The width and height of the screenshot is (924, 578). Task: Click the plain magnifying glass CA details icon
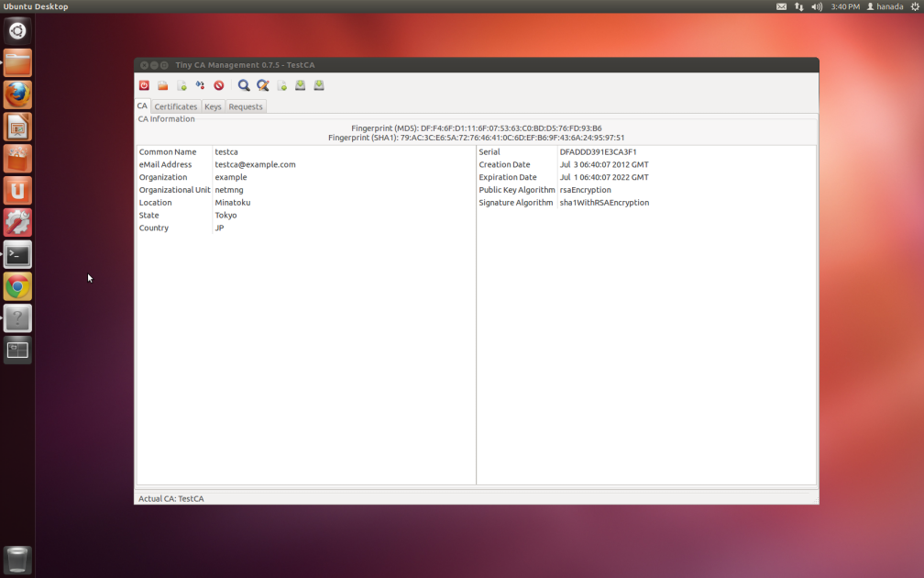click(x=244, y=85)
